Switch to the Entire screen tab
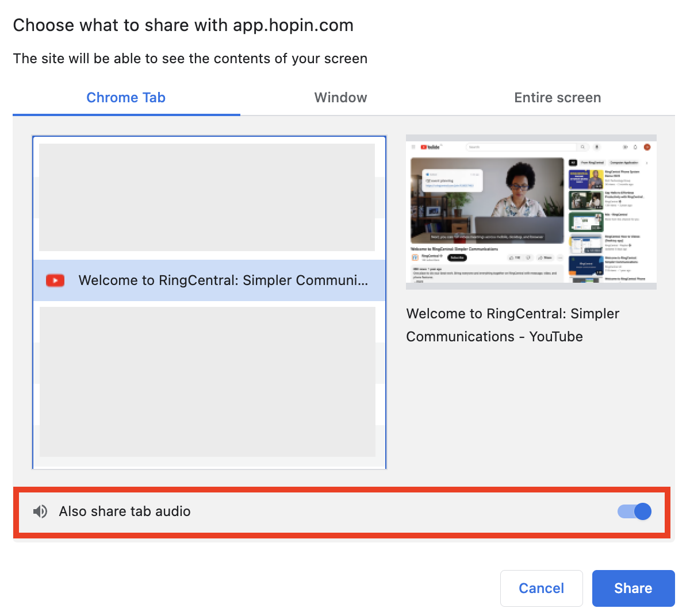The image size is (690, 616). tap(557, 98)
